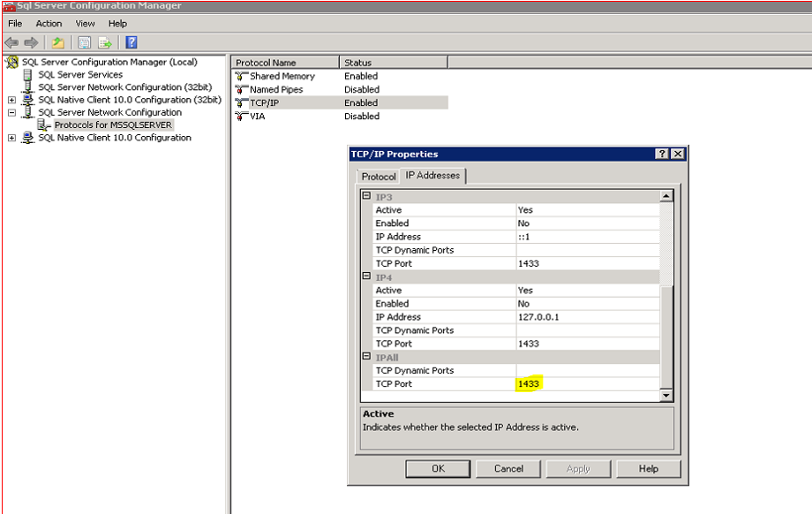
Task: Click the Shared Memory protocol icon
Action: 241,76
